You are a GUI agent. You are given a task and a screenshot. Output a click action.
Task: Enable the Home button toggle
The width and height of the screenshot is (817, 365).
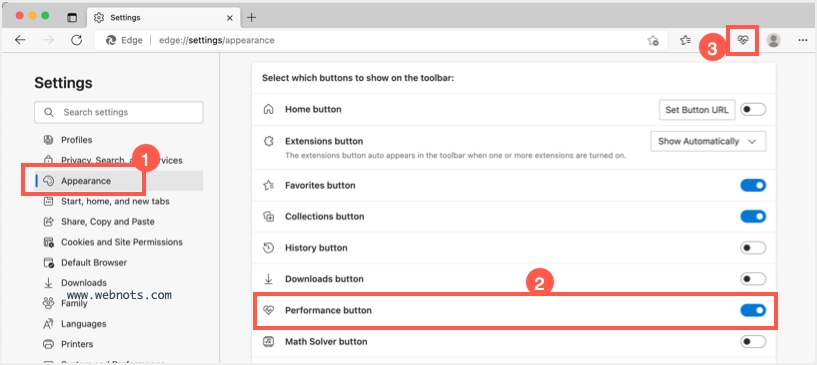coord(753,110)
